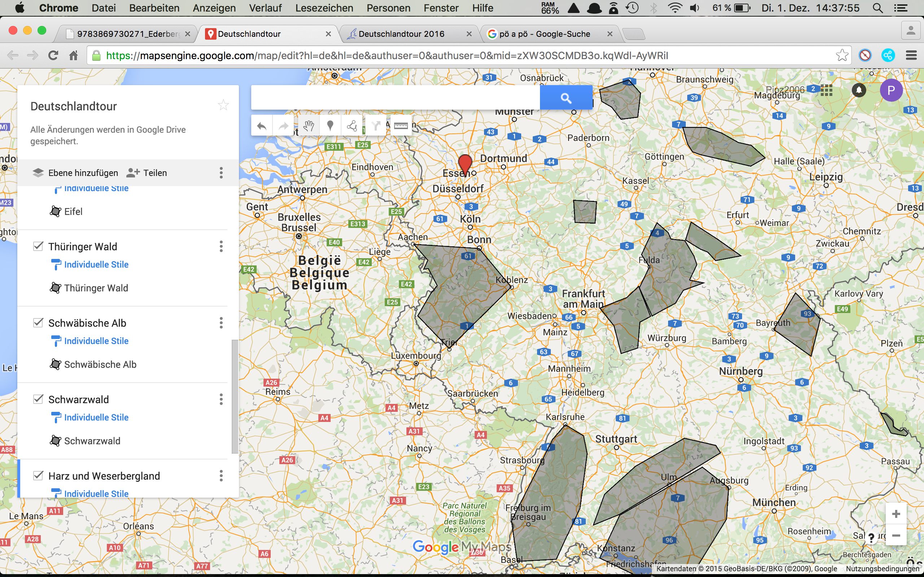Zoom in the map with plus button

896,514
